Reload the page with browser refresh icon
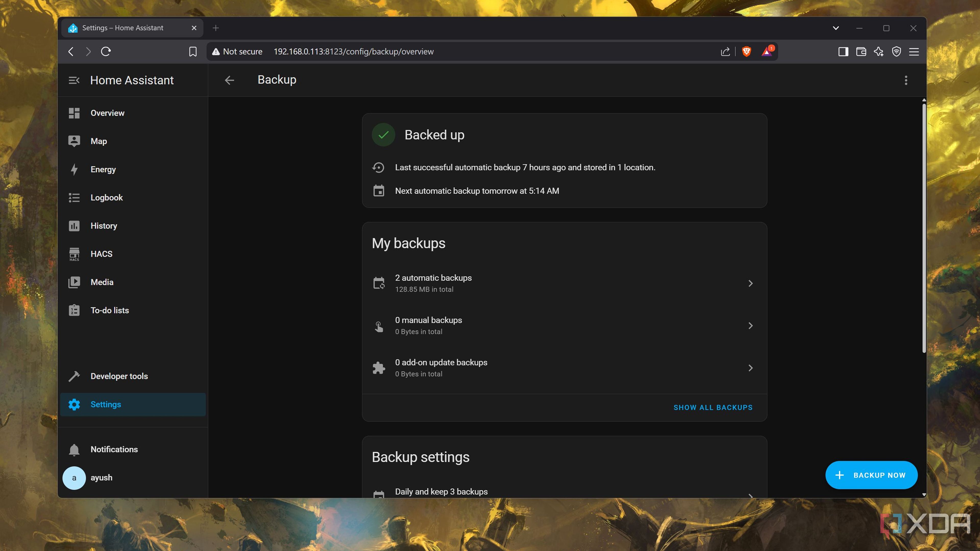 pos(106,51)
